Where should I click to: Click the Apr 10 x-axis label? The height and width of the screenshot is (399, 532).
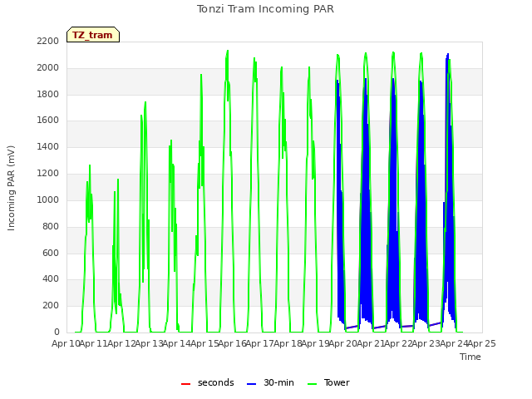(x=66, y=343)
